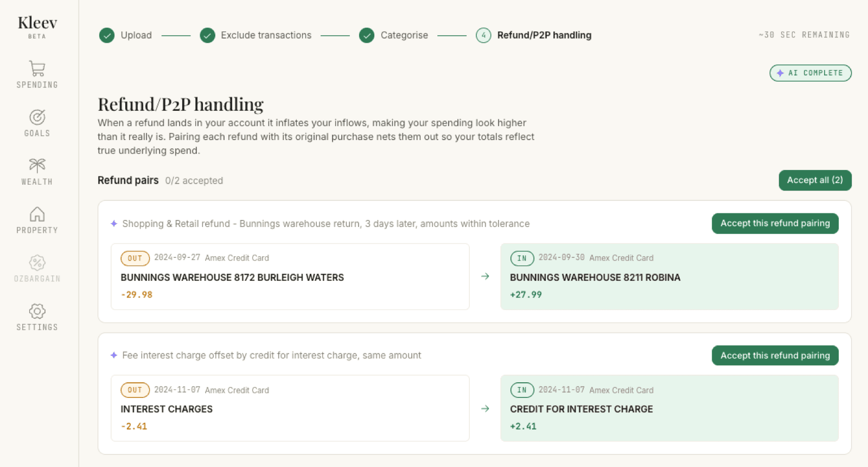The height and width of the screenshot is (467, 868).
Task: Click the Spending label in sidebar
Action: tap(37, 85)
